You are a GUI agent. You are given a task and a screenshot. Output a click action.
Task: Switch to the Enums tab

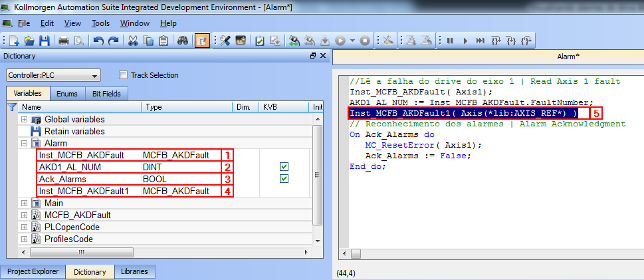pos(68,94)
